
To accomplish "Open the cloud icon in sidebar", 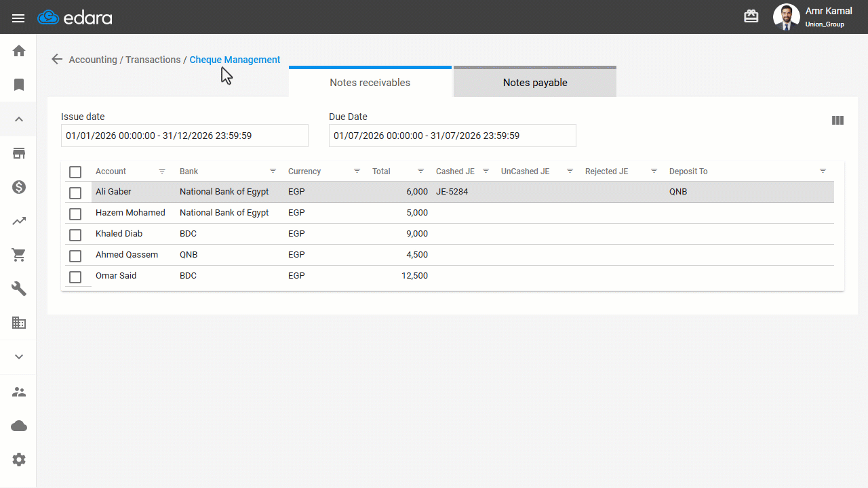I will pyautogui.click(x=19, y=426).
